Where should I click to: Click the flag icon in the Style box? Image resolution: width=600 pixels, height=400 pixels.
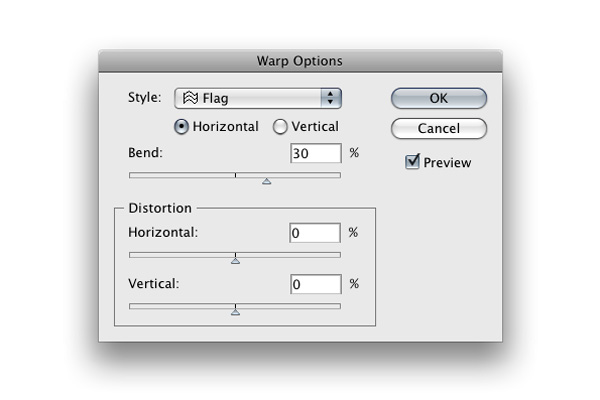coord(189,98)
